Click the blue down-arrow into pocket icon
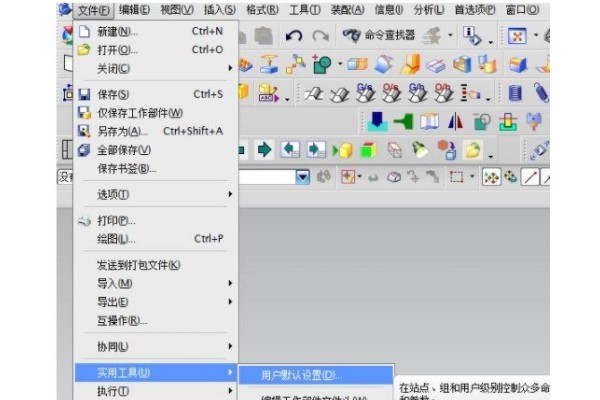This screenshot has width=600, height=400. pos(377,122)
